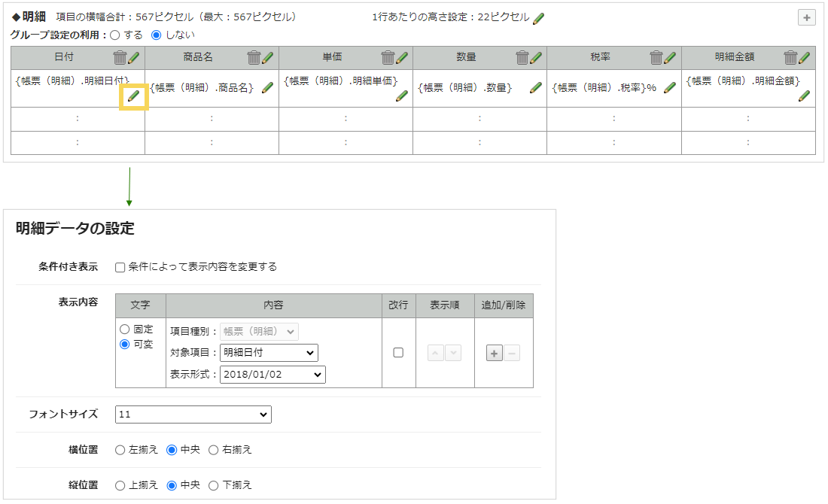Select する for group setting usage
Viewport: 828px width, 504px height.
tap(115, 35)
